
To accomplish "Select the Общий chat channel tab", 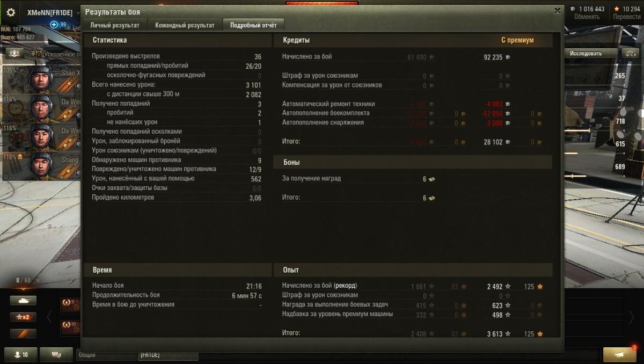I will (x=87, y=355).
